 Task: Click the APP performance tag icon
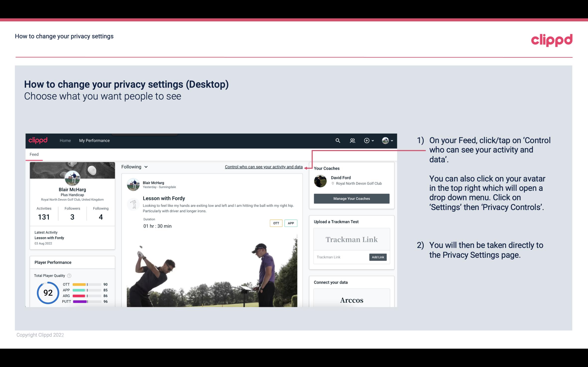point(291,223)
